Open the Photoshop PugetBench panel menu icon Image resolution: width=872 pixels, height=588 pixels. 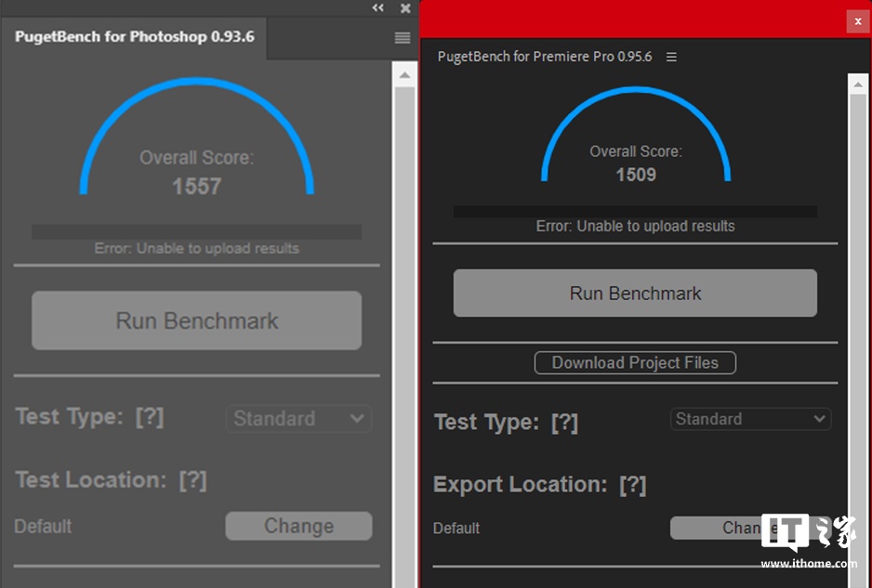(402, 38)
